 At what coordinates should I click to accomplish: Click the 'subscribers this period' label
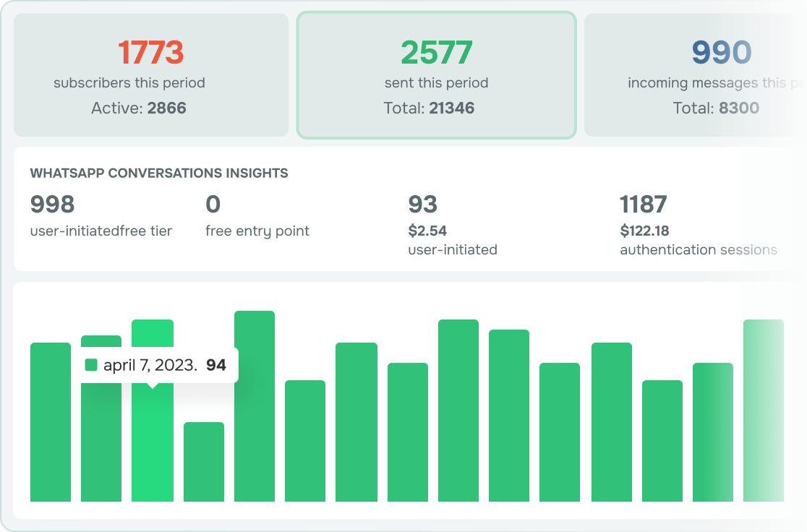(129, 83)
